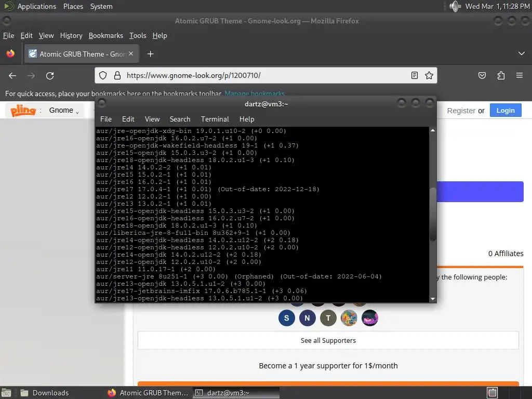This screenshot has width=532, height=399.
Task: Reload the page in Firefox
Action: (x=50, y=76)
